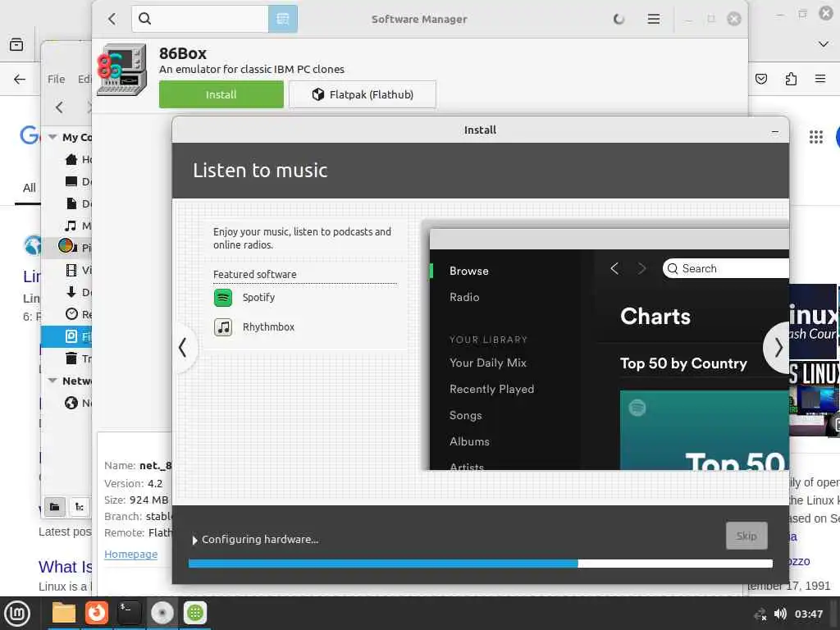Open 'What Is' search result link in browser
The width and height of the screenshot is (840, 630).
coord(66,567)
